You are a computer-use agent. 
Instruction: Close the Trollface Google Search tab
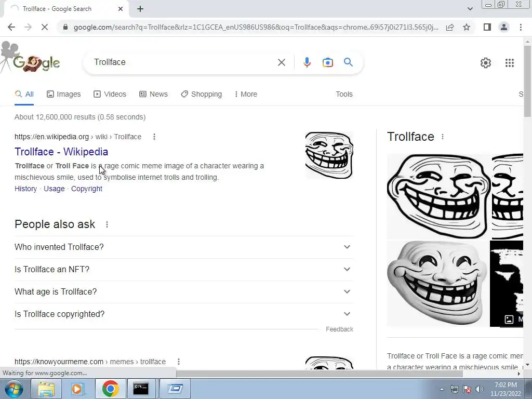[x=121, y=9]
